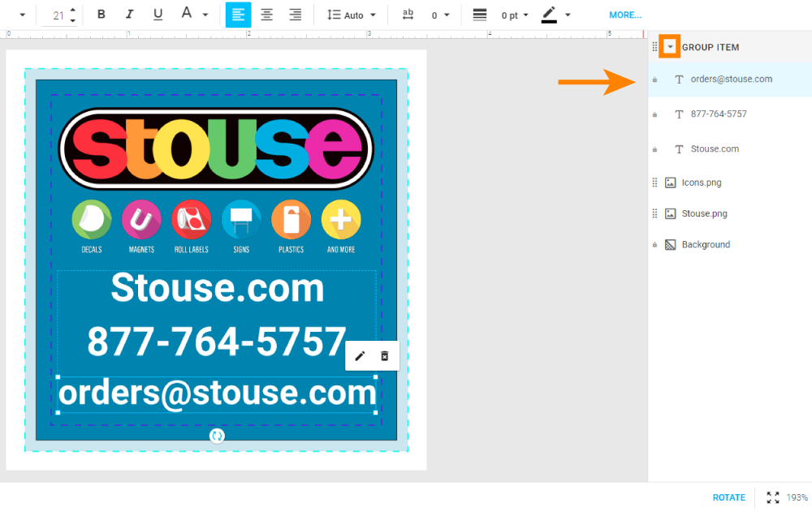Click the stroke color pencil swatch
Image resolution: width=812 pixels, height=512 pixels.
click(549, 15)
